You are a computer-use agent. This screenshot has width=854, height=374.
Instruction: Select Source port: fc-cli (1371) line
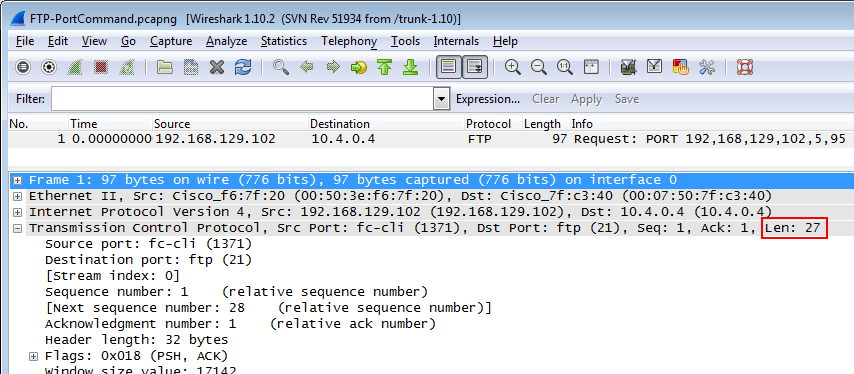[149, 244]
